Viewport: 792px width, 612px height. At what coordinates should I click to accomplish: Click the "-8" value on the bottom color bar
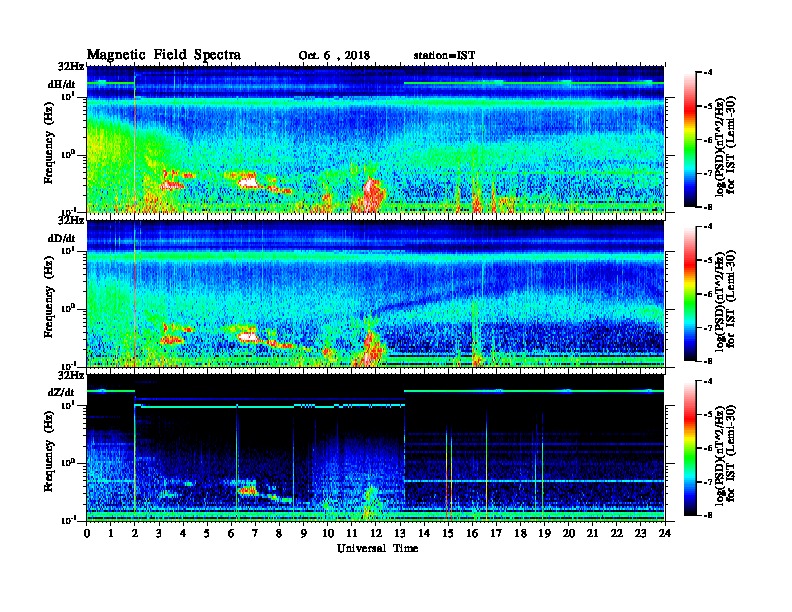708,515
